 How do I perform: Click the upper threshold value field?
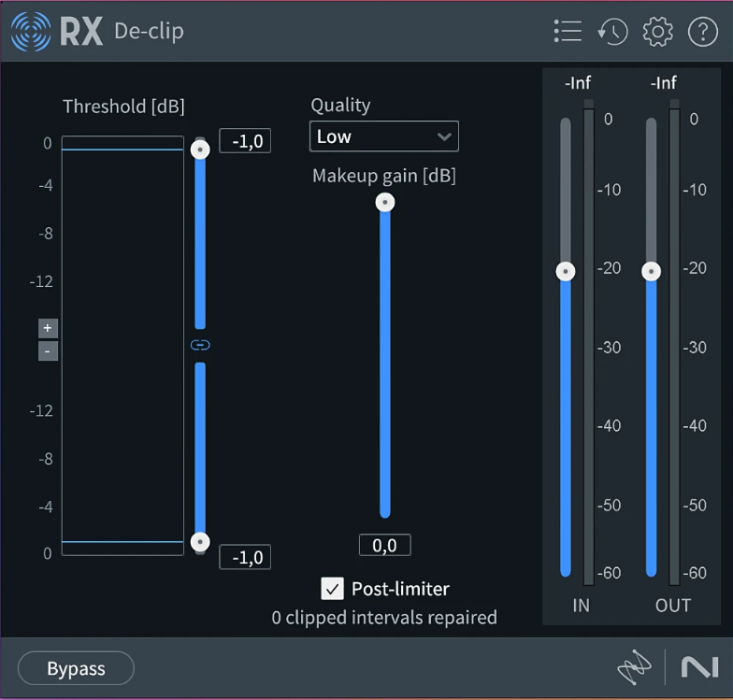[245, 141]
